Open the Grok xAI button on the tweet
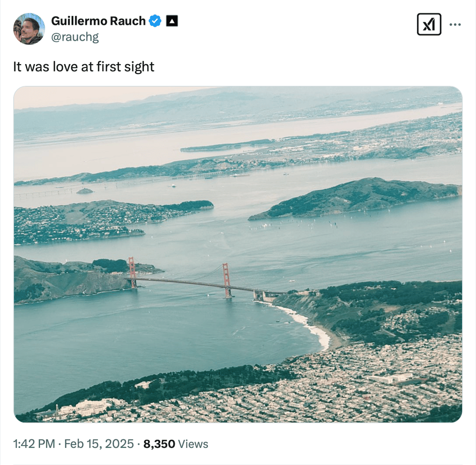Viewport: 476px width, 465px height. point(429,24)
